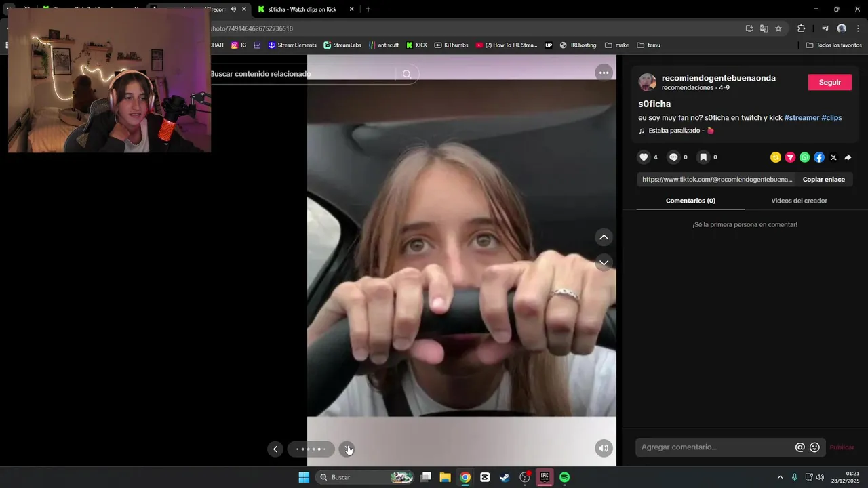Open File Explorer from the taskbar
The image size is (868, 488).
pos(445,477)
